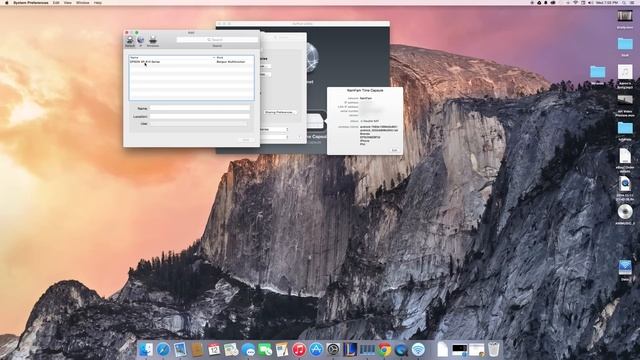The width and height of the screenshot is (640, 360).
Task: Launch Safari from the Dock
Action: (x=163, y=350)
